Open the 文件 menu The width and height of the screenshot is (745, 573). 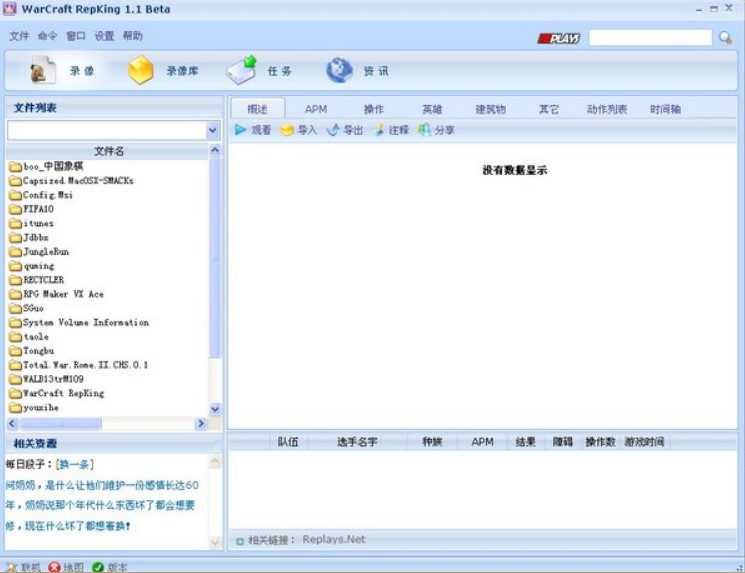pyautogui.click(x=19, y=36)
